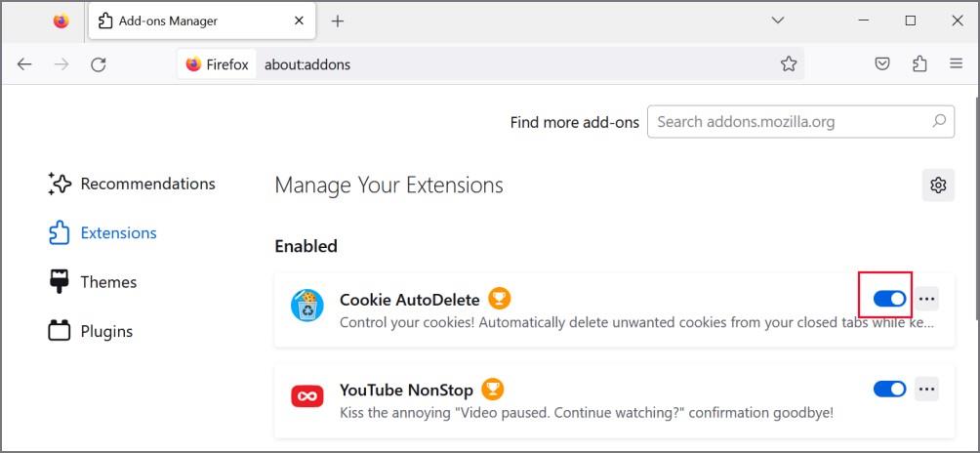The width and height of the screenshot is (980, 453).
Task: Open a new tab with plus button
Action: (338, 21)
